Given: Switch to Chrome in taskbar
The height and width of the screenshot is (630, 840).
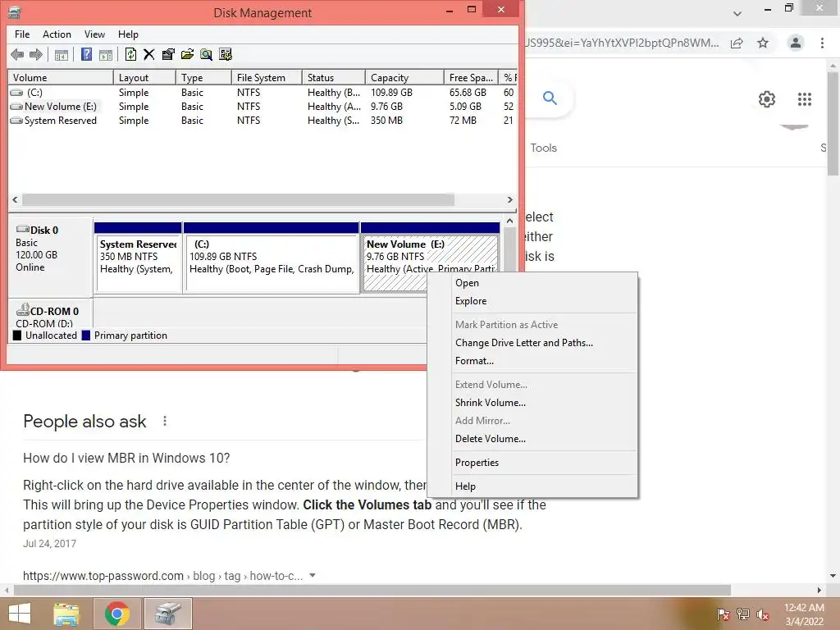Looking at the screenshot, I should [x=116, y=614].
